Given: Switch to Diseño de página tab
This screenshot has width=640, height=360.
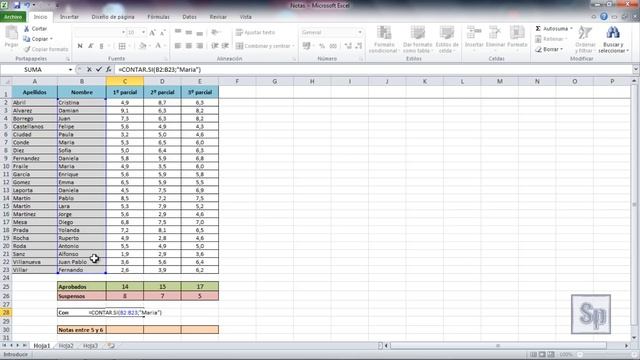Looking at the screenshot, I should pos(113,17).
